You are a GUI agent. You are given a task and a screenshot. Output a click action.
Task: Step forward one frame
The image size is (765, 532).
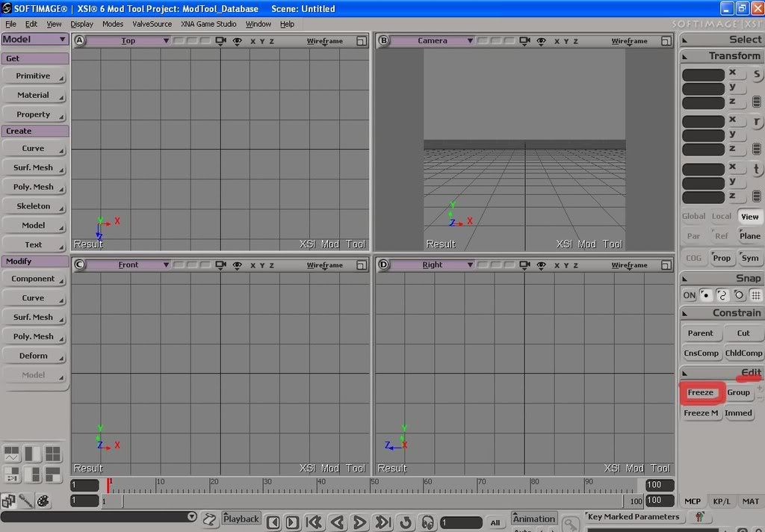pos(292,522)
